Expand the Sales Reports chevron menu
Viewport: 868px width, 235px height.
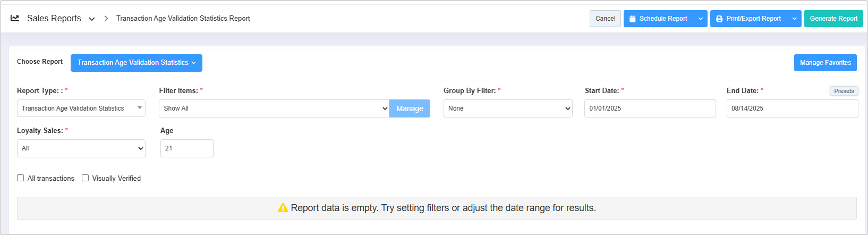[92, 19]
